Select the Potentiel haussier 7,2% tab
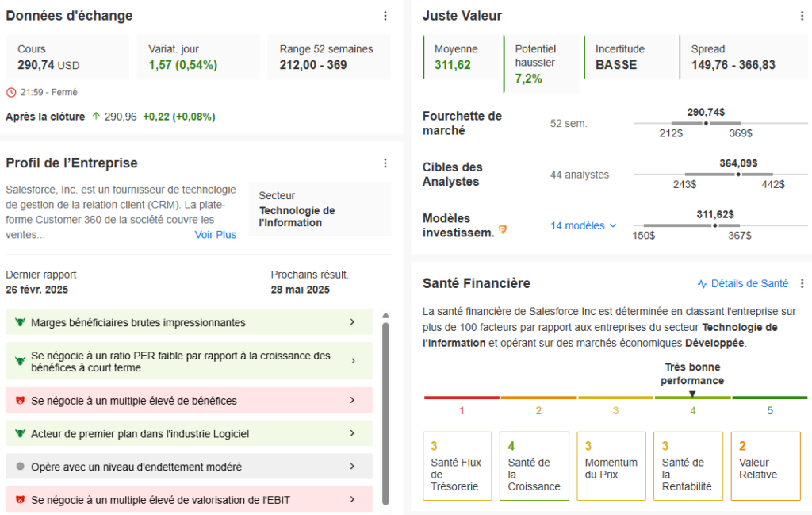Image resolution: width=812 pixels, height=515 pixels. point(541,63)
